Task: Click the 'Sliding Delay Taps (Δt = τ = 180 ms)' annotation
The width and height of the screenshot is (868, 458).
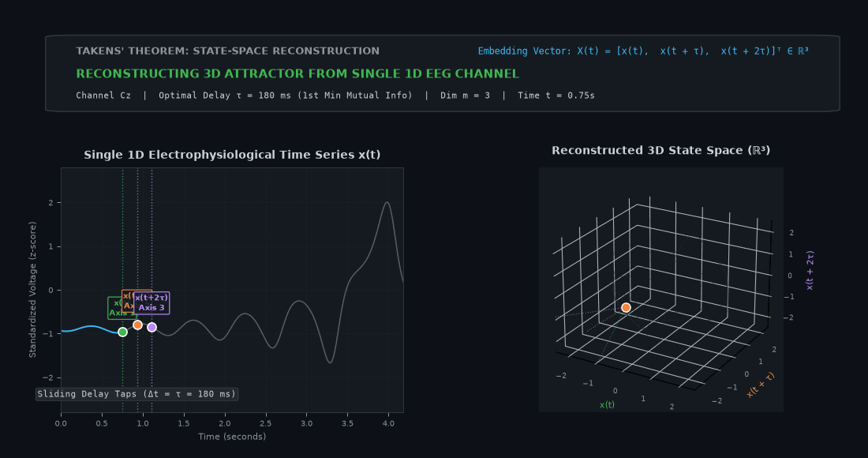Action: tap(137, 394)
